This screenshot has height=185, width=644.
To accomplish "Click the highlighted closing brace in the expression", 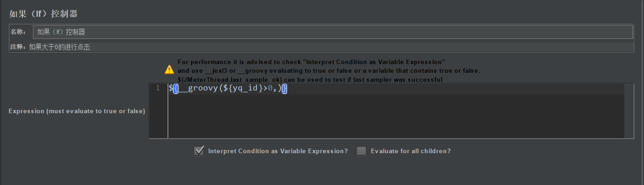I will 284,89.
